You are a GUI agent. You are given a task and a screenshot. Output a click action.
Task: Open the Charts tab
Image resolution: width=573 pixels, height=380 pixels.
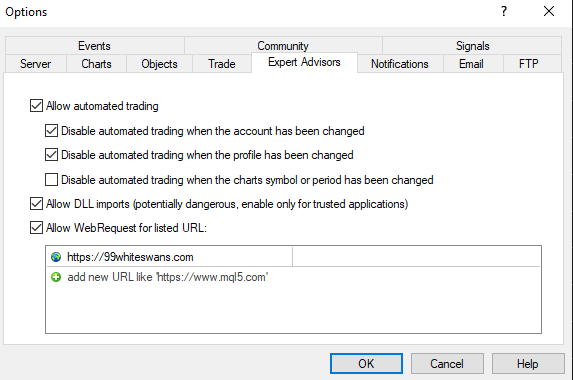96,64
